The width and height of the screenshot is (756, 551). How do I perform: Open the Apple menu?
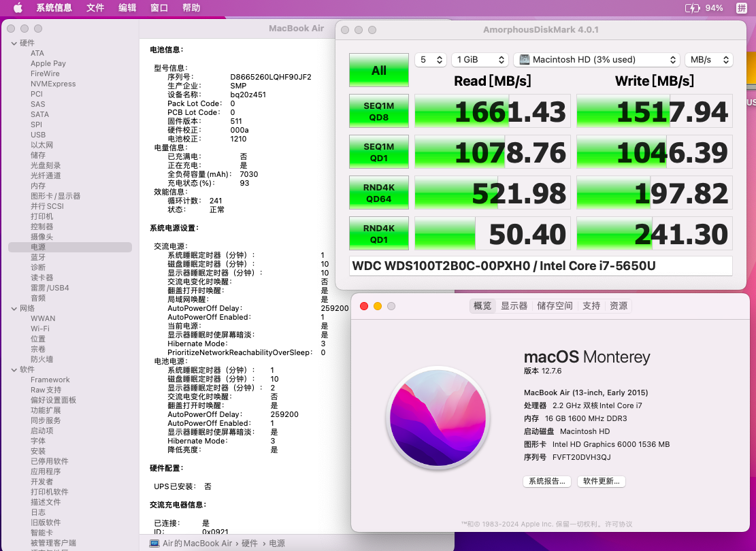click(x=18, y=7)
